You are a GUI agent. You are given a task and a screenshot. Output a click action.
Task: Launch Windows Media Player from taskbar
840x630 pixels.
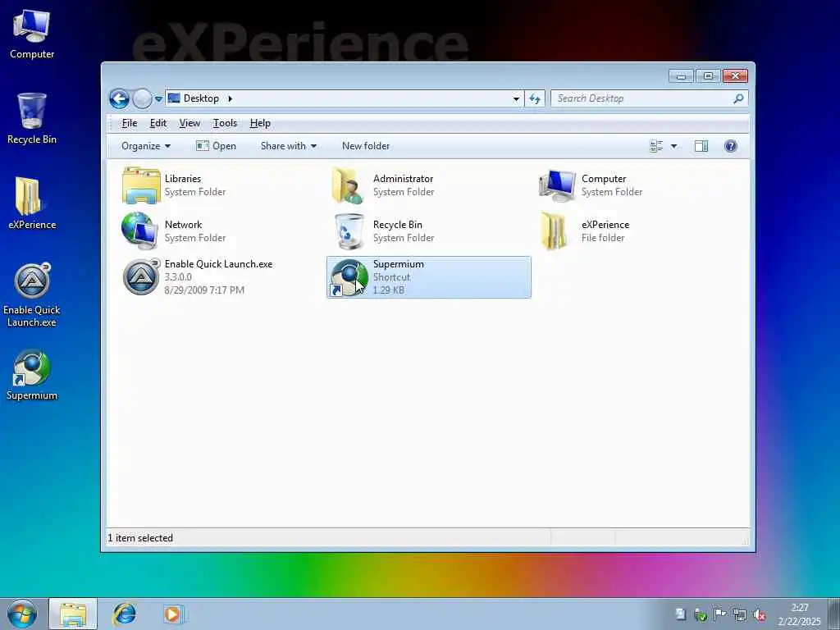click(174, 614)
